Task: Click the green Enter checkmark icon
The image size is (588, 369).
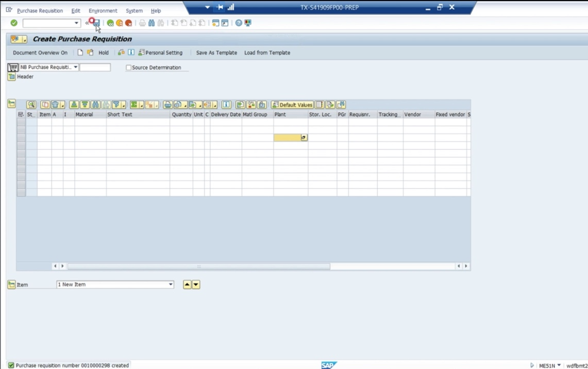Action: tap(14, 23)
